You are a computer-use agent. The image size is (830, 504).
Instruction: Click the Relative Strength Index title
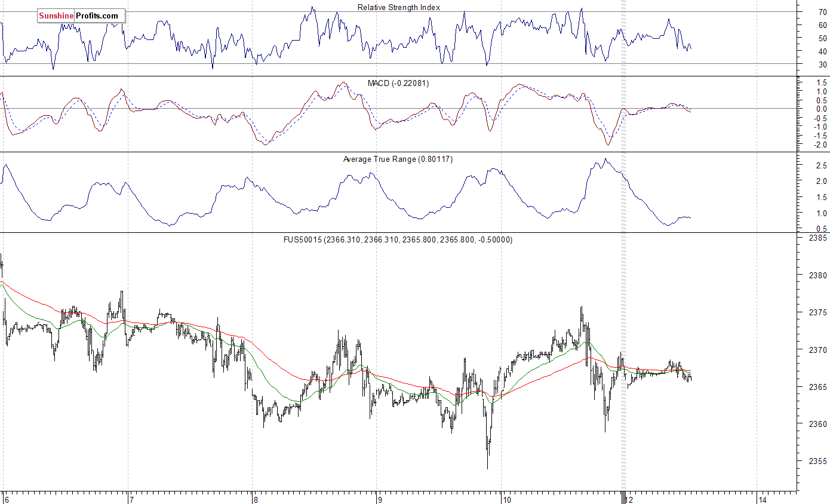[399, 8]
